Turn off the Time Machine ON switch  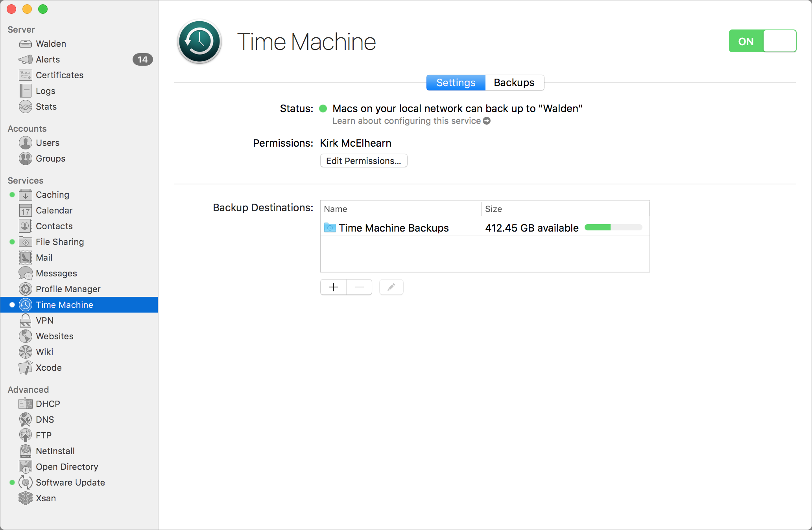pyautogui.click(x=762, y=41)
